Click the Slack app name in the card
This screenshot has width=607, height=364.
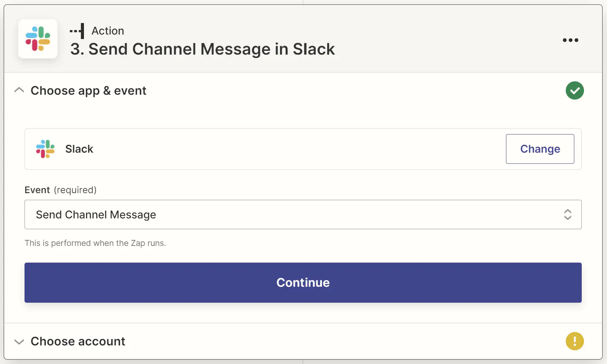[79, 149]
